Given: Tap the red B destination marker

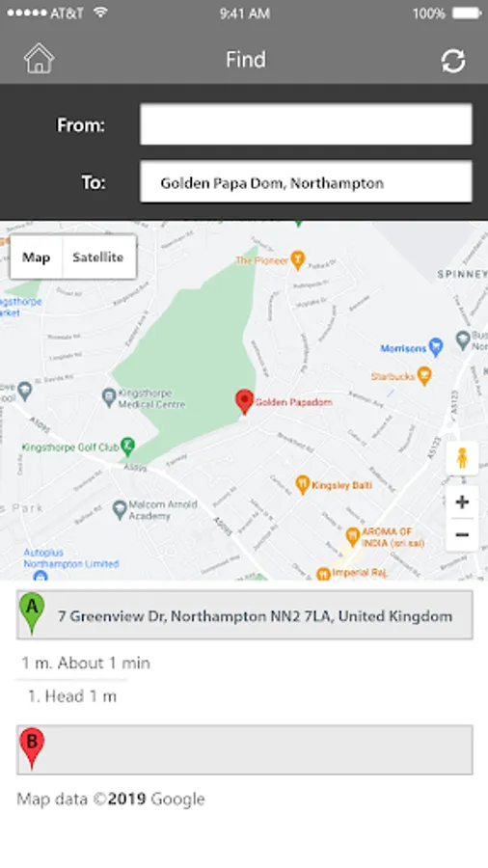Looking at the screenshot, I should coord(32,747).
